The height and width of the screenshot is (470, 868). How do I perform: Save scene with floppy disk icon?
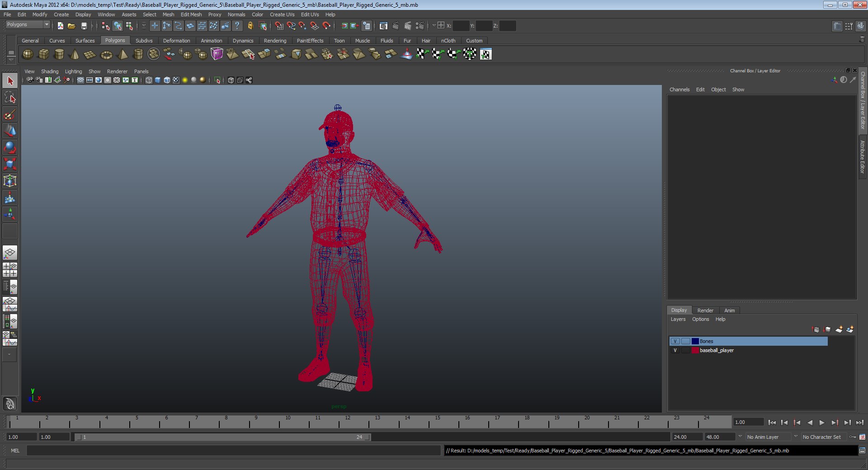click(x=84, y=26)
